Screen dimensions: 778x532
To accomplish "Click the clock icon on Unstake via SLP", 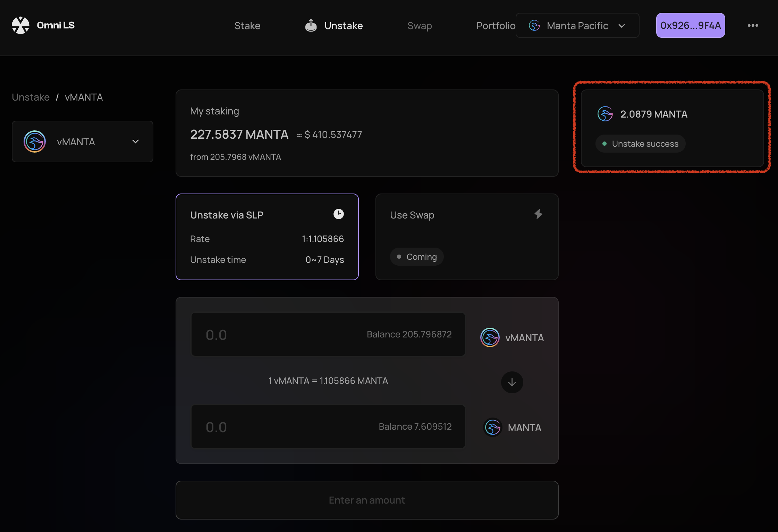I will tap(338, 214).
